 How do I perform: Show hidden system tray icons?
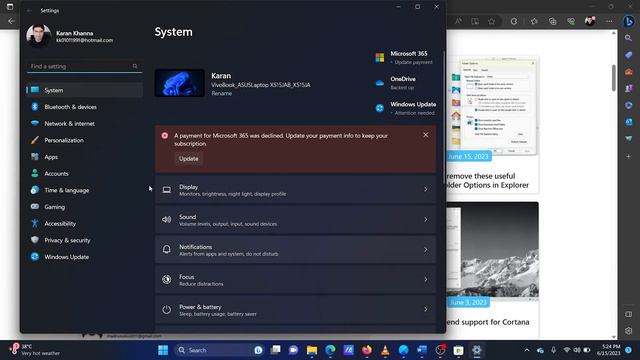(x=527, y=350)
